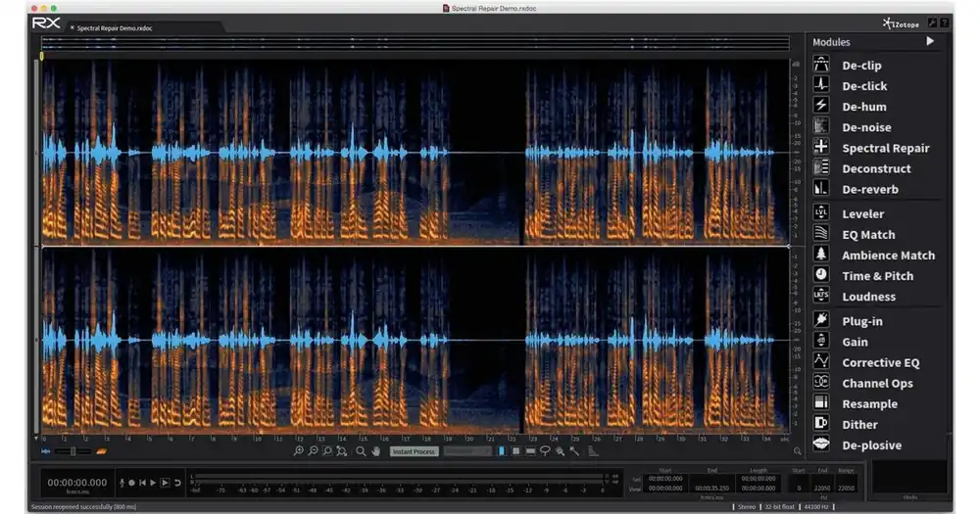Screen dimensions: 980x514
Task: Click the overview waveform strip at the top
Action: (x=415, y=42)
